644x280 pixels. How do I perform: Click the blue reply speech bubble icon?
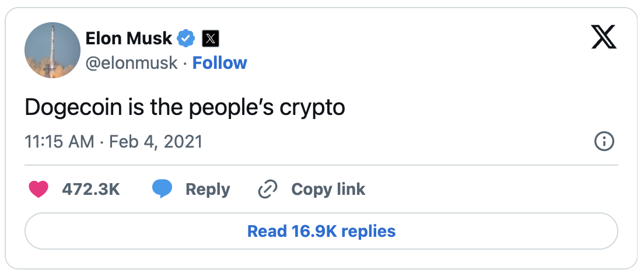pos(163,189)
